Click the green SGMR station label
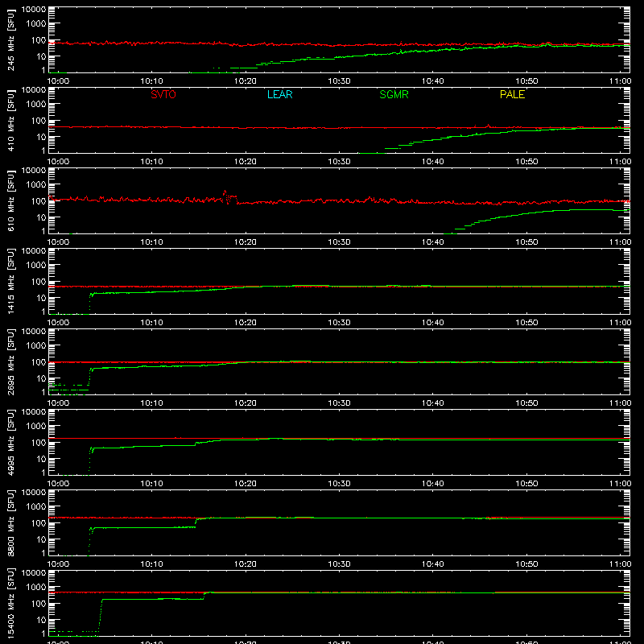 [394, 94]
